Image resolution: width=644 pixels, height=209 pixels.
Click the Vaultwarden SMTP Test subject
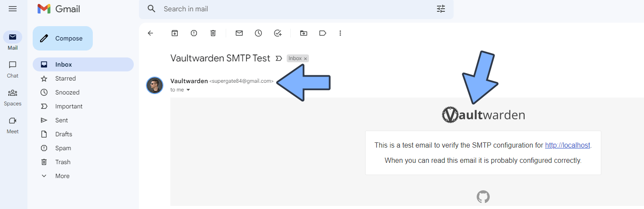(220, 58)
